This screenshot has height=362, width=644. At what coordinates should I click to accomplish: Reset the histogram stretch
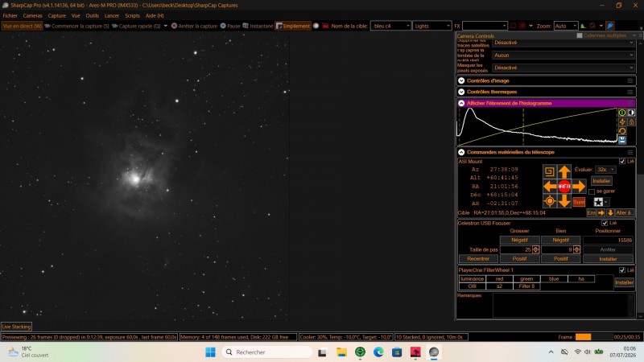click(x=622, y=131)
